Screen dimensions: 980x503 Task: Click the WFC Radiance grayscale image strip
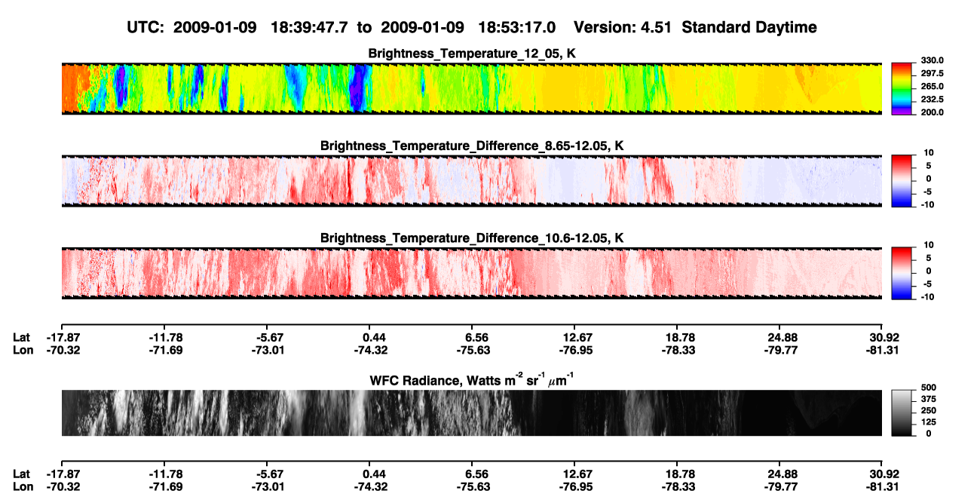[471, 413]
